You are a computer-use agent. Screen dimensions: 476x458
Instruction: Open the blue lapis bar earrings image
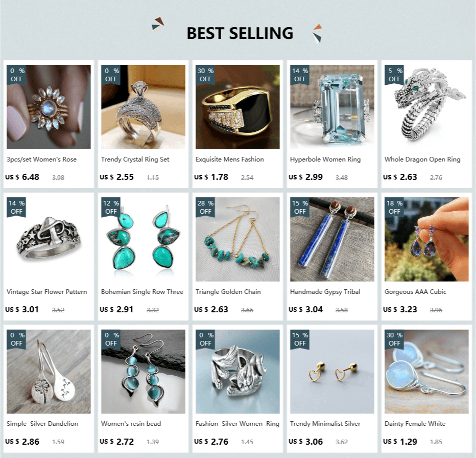click(x=332, y=240)
